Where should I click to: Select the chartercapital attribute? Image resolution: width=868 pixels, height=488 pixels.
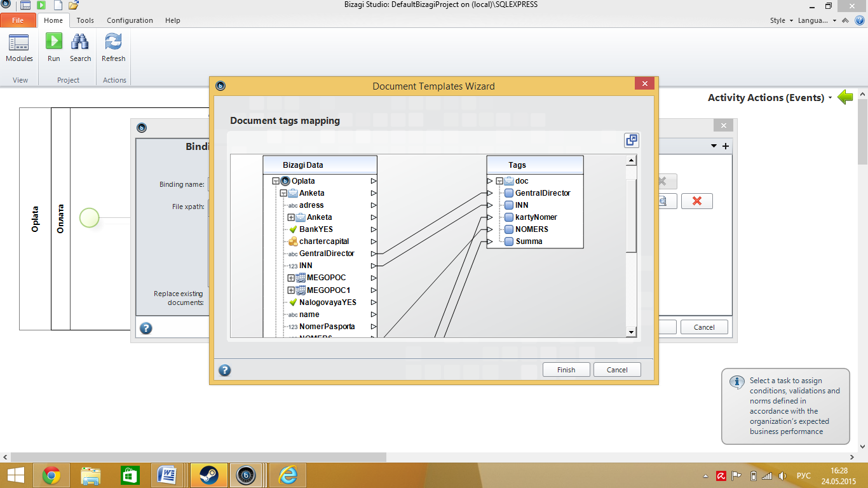(x=324, y=241)
